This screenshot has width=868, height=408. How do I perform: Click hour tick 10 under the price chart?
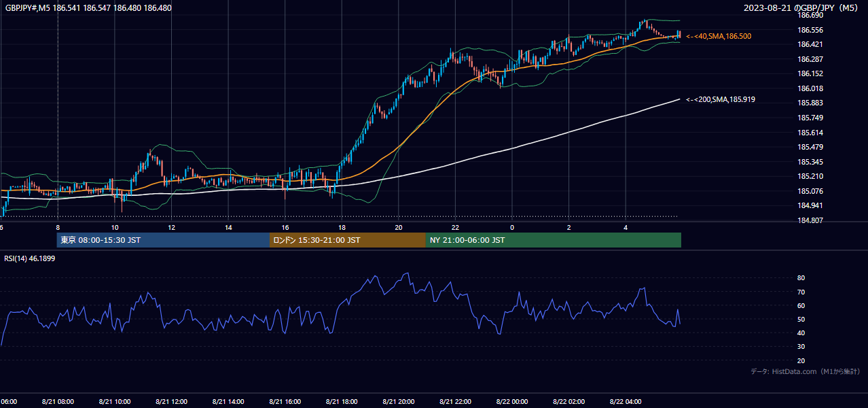[115, 228]
